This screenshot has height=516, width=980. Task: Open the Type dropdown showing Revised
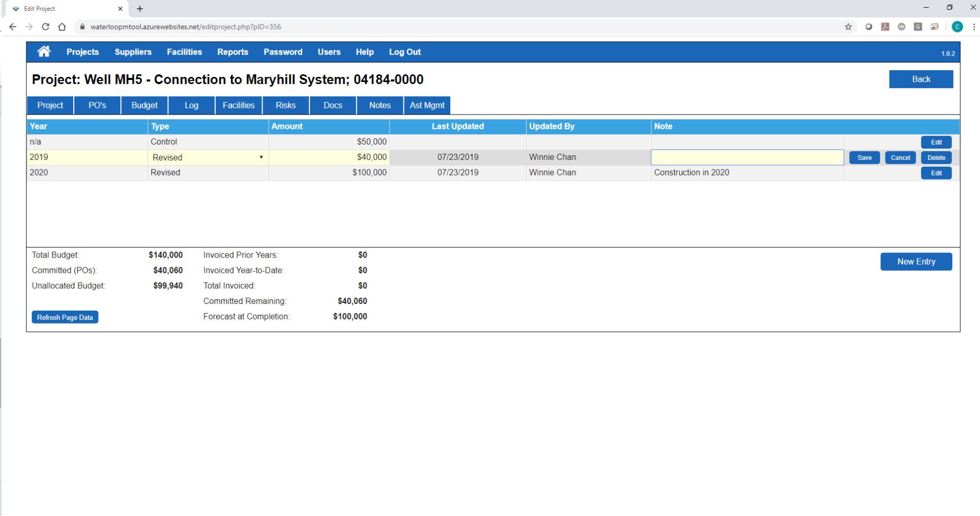(x=208, y=157)
